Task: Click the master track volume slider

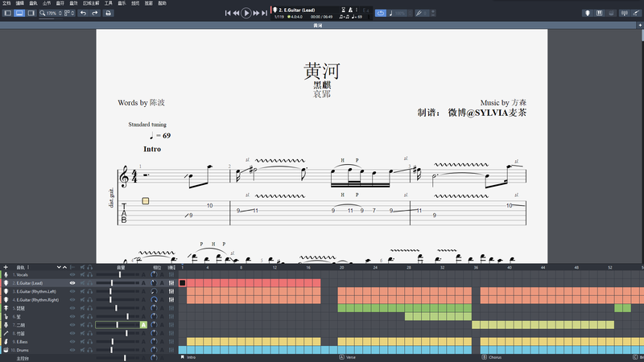Action: (x=118, y=358)
